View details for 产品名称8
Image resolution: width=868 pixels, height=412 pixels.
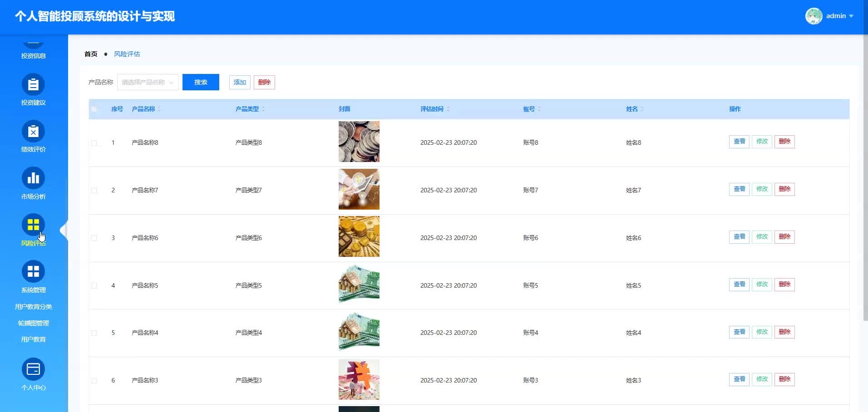point(739,142)
